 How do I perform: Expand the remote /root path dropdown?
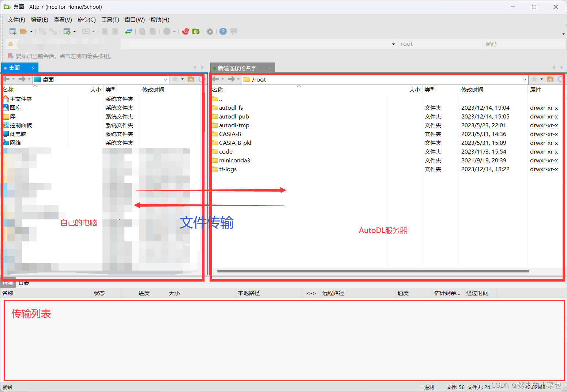(525, 79)
